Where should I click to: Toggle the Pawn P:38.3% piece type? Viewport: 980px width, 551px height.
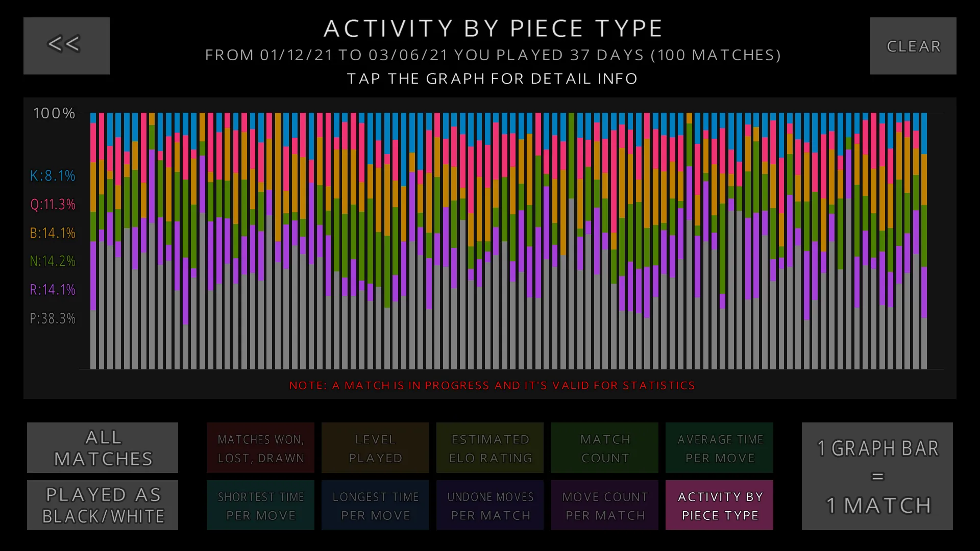52,317
